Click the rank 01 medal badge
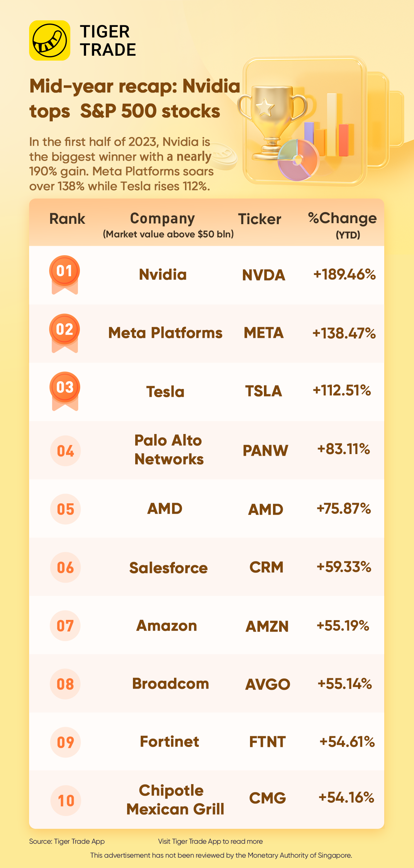 click(65, 273)
